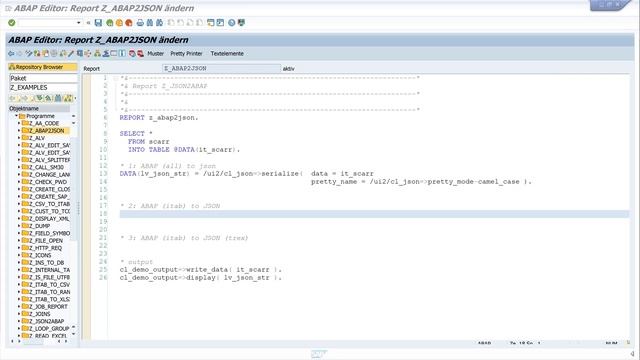This screenshot has height=360, width=640.
Task: Toggle Display/Change mode pencil-glasses icon
Action: [x=29, y=53]
